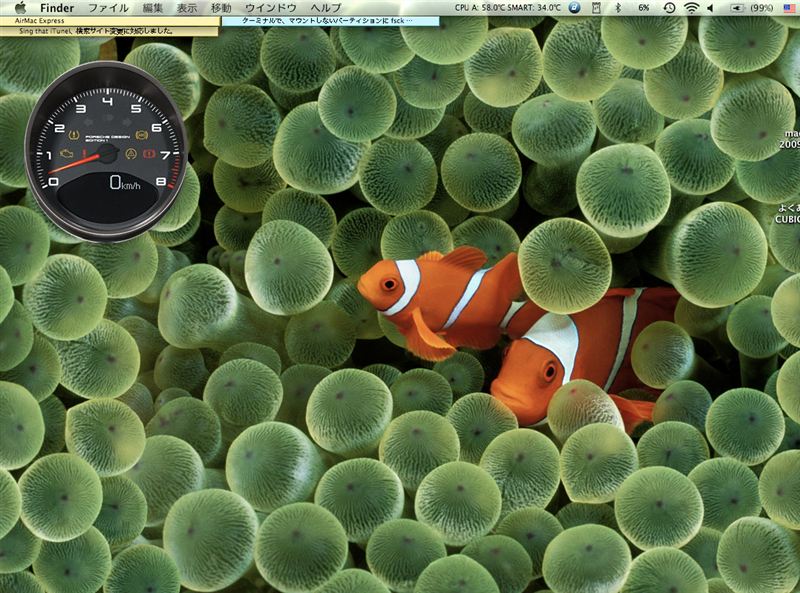This screenshot has width=800, height=593.
Task: Click the triangle traction warning light on gauge
Action: tap(131, 153)
